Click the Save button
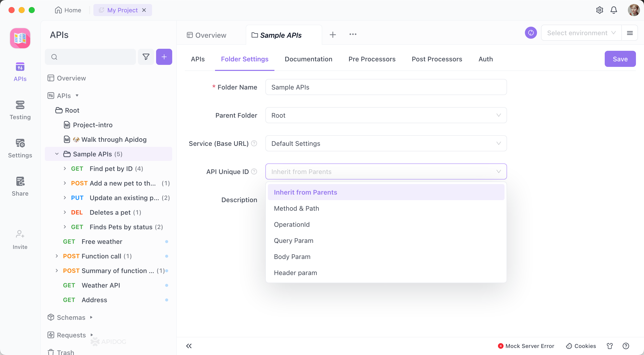 click(x=620, y=59)
